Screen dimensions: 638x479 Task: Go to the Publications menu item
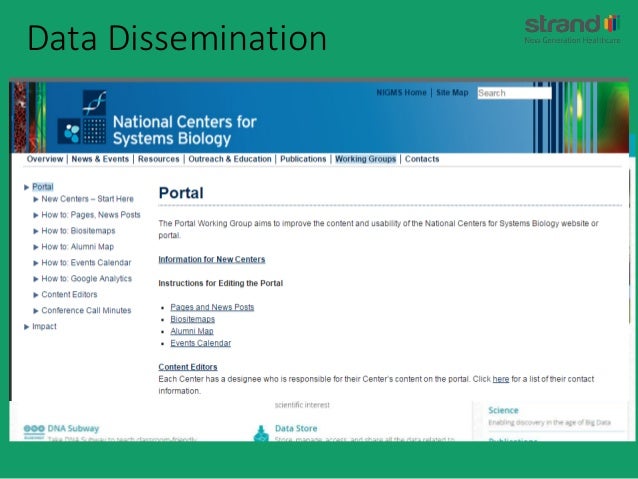(x=303, y=159)
